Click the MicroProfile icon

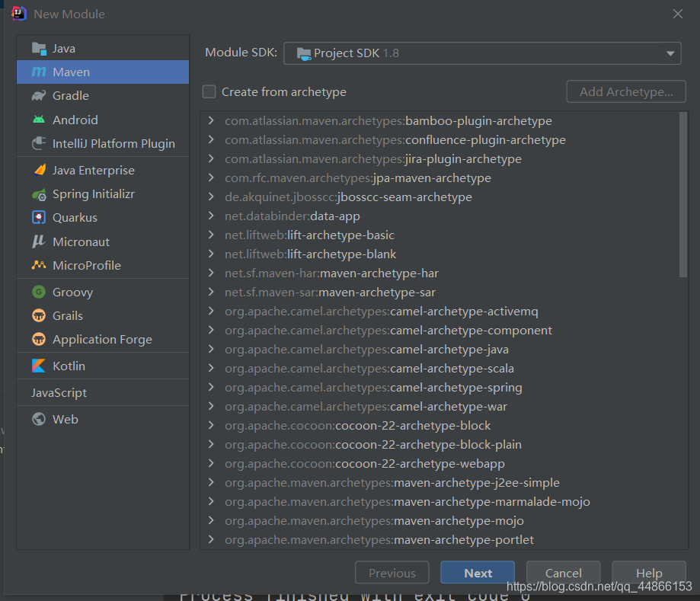coord(39,265)
